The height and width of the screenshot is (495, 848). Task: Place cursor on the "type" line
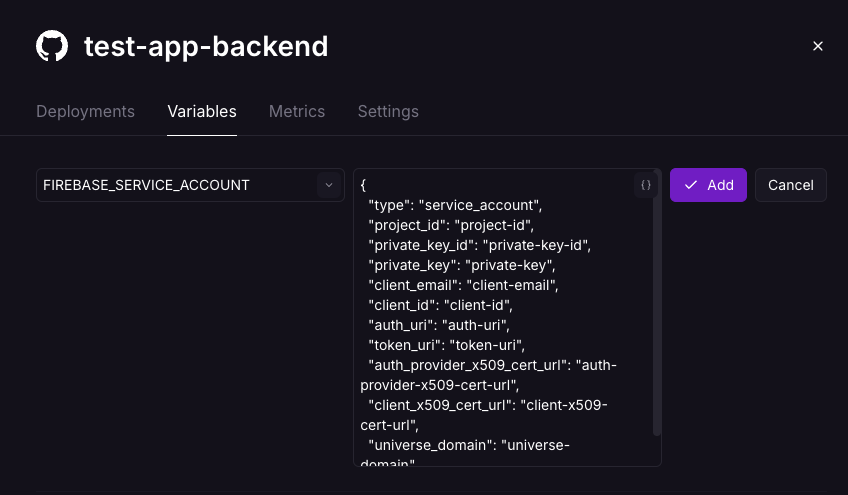coord(454,205)
